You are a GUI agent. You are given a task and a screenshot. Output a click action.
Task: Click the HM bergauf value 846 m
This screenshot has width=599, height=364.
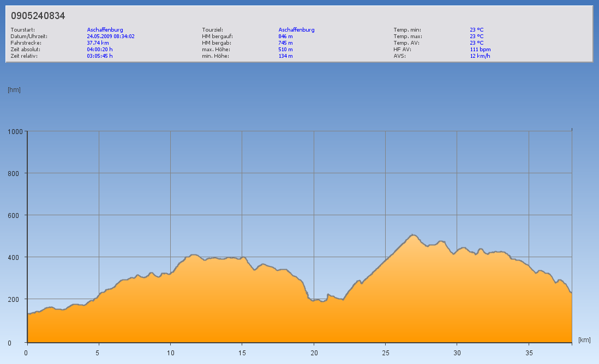pos(285,37)
